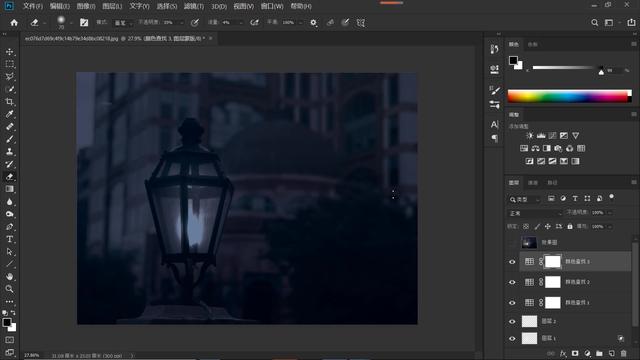Delete layer with the trash icon

(x=623, y=353)
